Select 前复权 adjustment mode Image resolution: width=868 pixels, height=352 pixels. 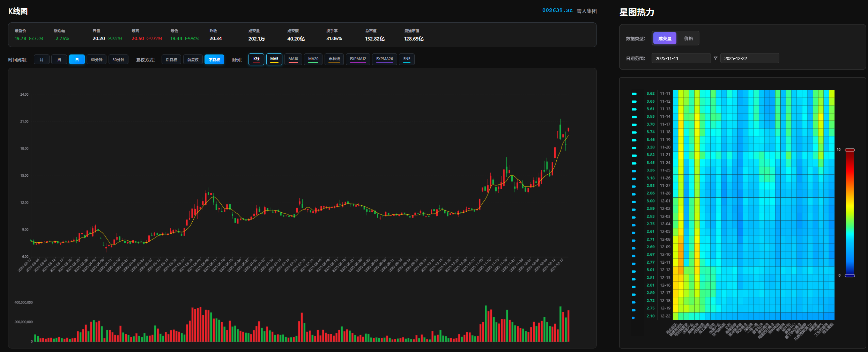(193, 59)
